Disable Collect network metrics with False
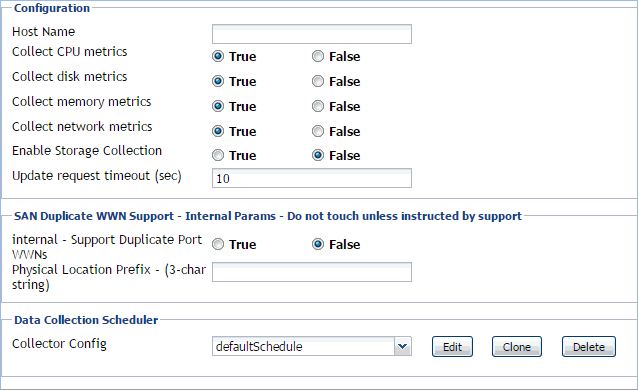 point(318,131)
